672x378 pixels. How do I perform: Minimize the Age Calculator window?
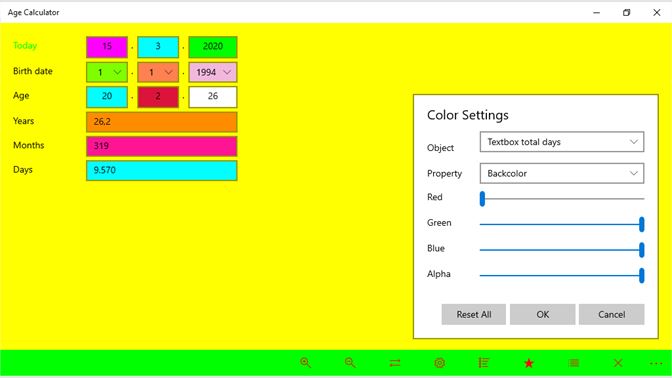tap(597, 12)
